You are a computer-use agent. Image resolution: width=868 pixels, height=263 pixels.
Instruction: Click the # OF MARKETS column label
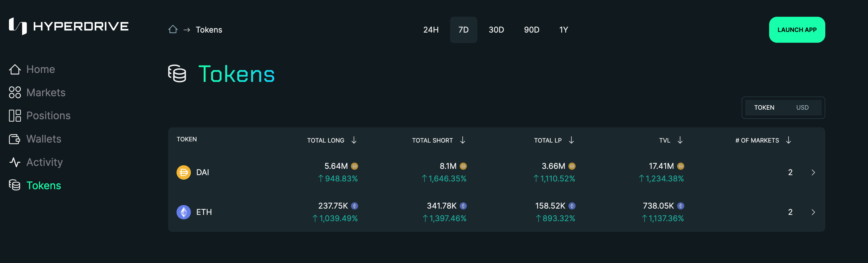(x=757, y=140)
